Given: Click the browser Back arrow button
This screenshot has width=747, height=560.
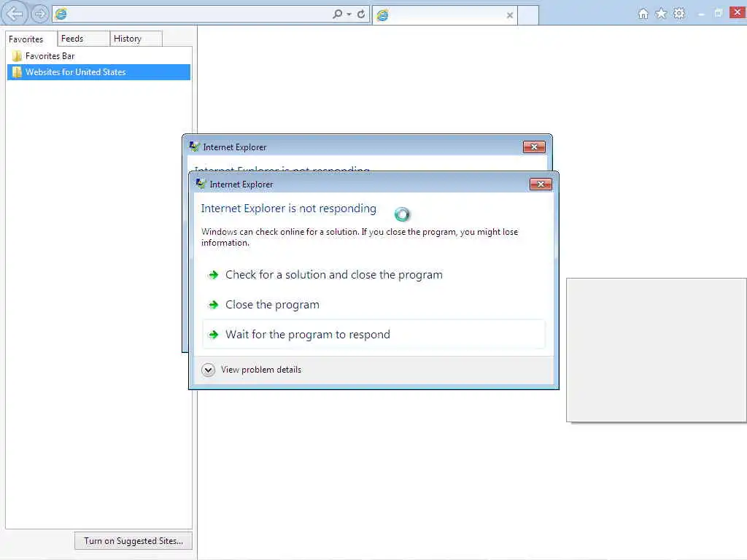Looking at the screenshot, I should [x=14, y=13].
